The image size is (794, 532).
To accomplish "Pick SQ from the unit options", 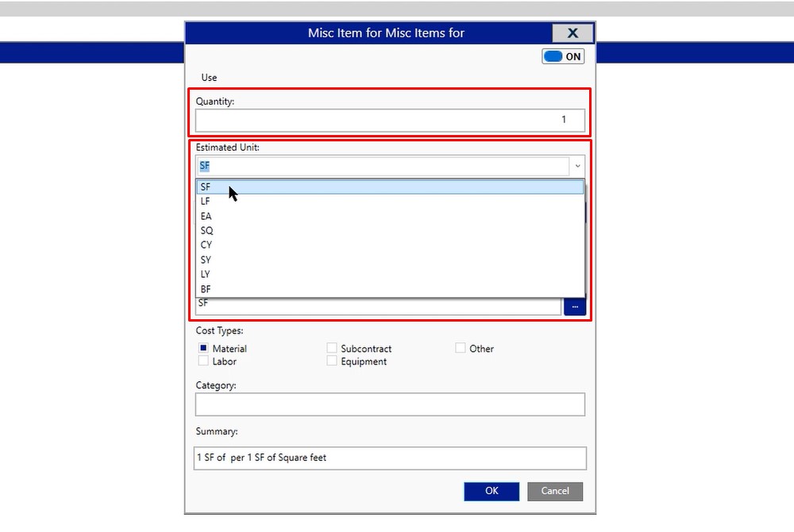I will click(x=389, y=230).
